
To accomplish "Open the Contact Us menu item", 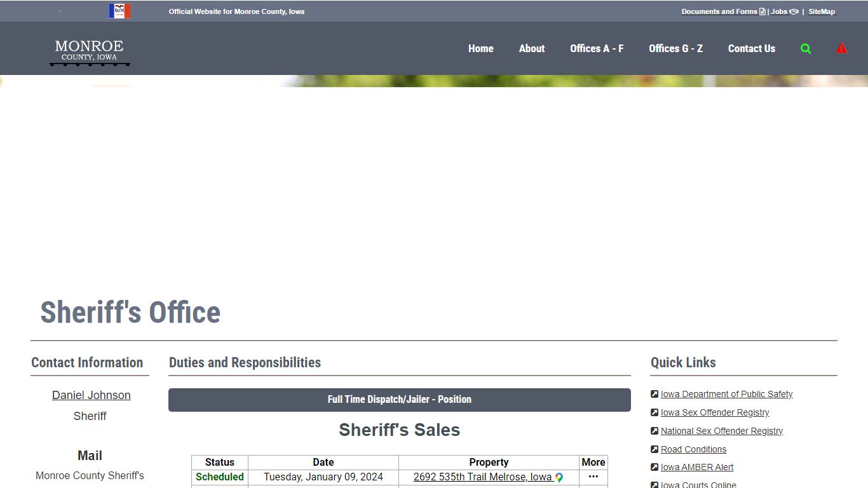I will point(752,48).
